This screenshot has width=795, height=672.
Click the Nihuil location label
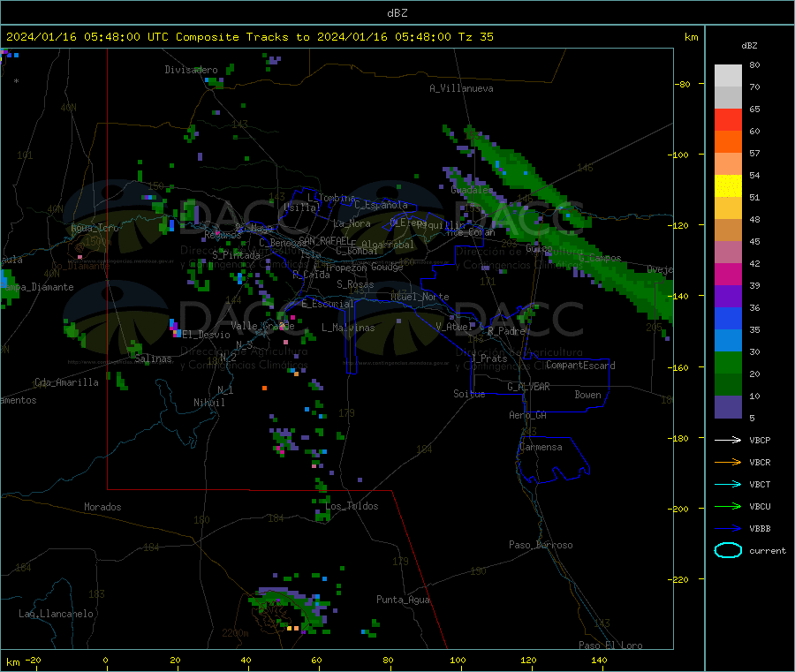coord(209,403)
